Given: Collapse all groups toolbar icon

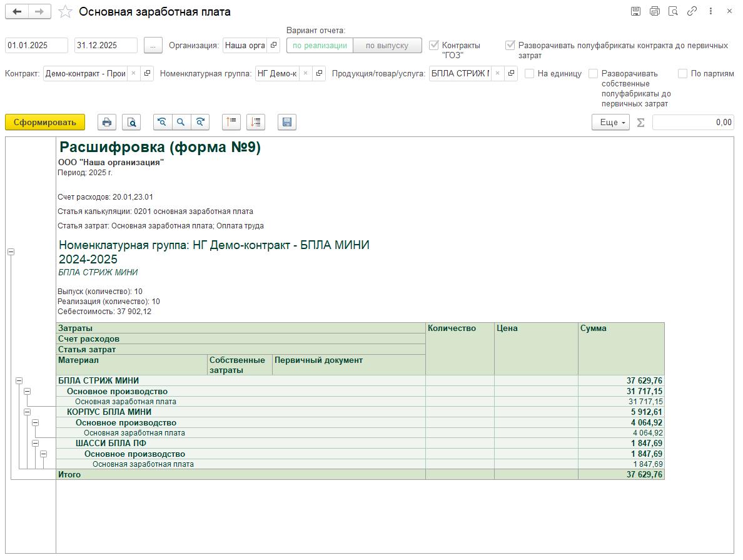Looking at the screenshot, I should point(231,123).
